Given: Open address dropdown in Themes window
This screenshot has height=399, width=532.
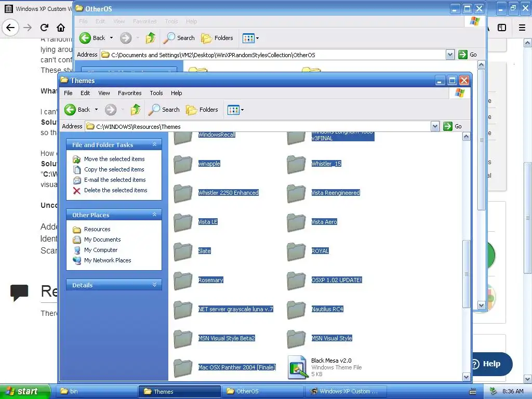Looking at the screenshot, I should [435, 126].
